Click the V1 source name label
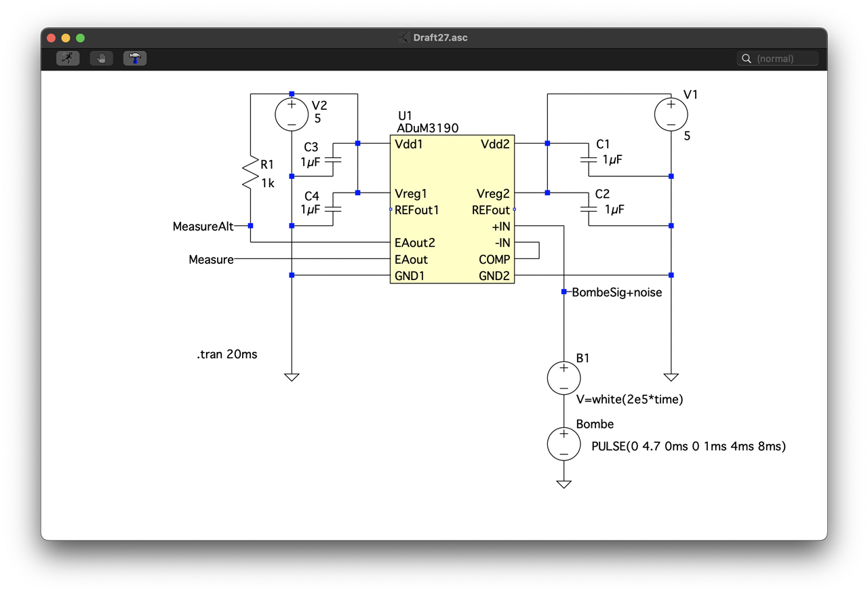868x594 pixels. pyautogui.click(x=690, y=95)
